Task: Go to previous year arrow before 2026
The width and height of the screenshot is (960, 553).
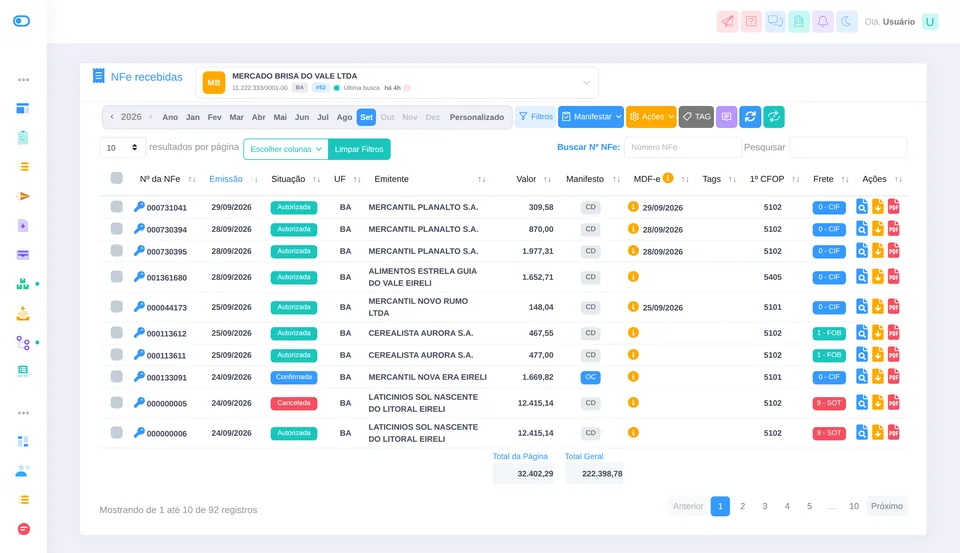Action: point(111,116)
